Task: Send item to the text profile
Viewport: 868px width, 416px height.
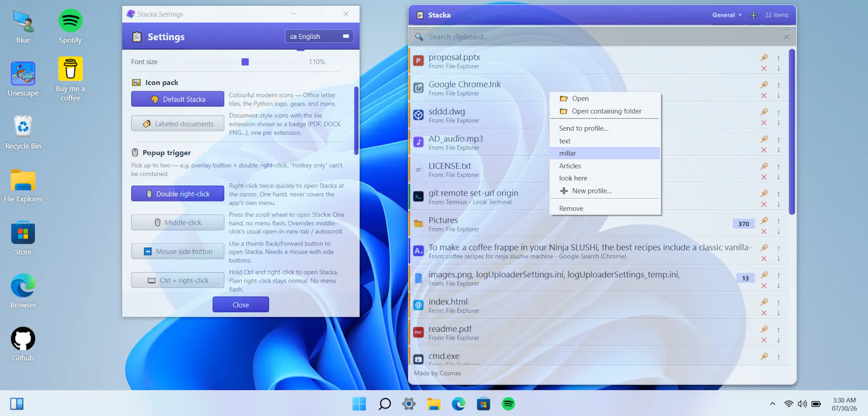Action: tap(605, 141)
